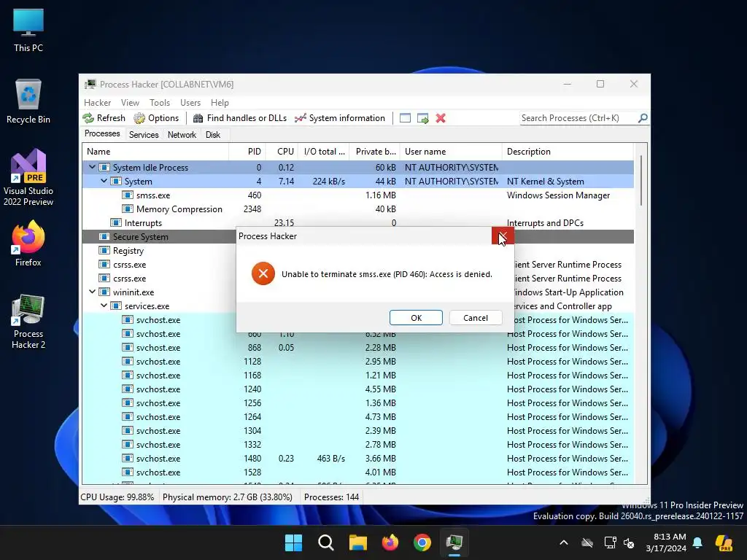Select the Secure System process row
747x560 pixels.
click(x=159, y=237)
